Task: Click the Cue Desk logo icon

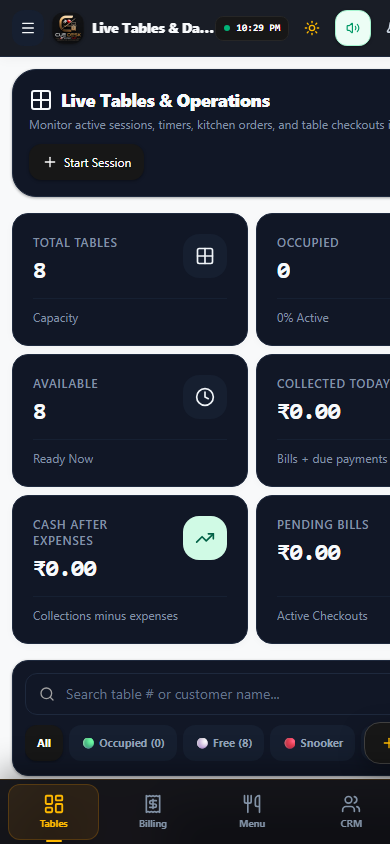Action: (x=68, y=28)
